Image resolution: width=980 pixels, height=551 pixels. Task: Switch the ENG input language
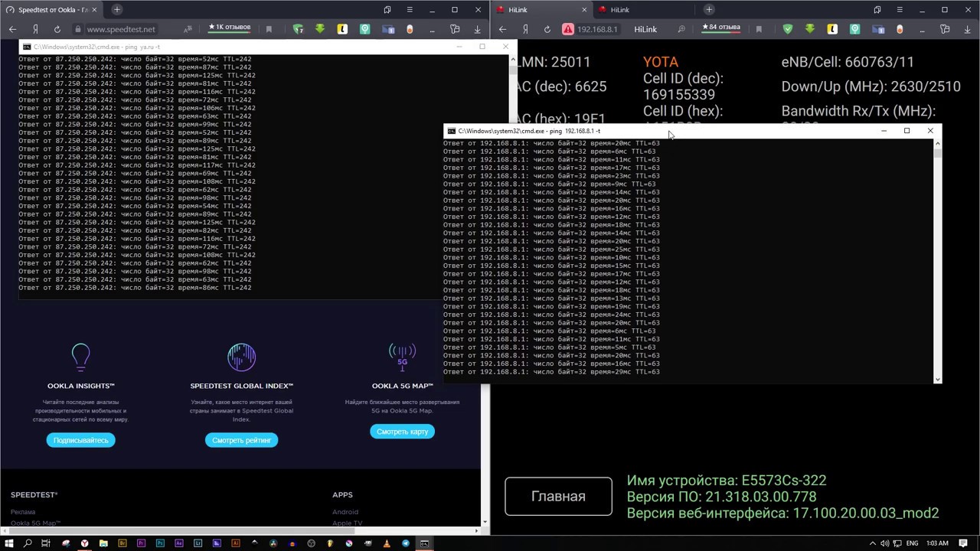[912, 543]
